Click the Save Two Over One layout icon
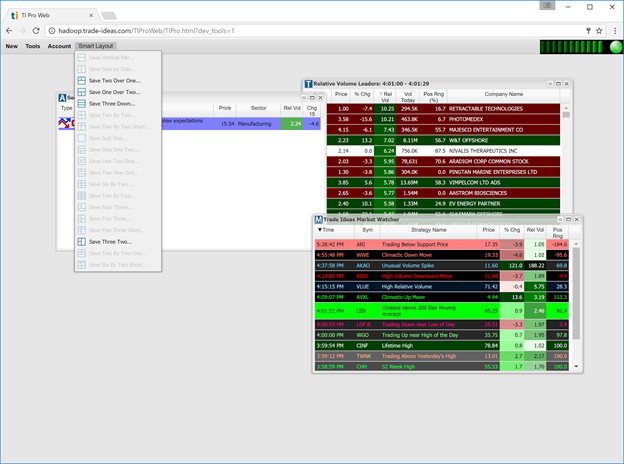The height and width of the screenshot is (464, 624). pyautogui.click(x=82, y=81)
